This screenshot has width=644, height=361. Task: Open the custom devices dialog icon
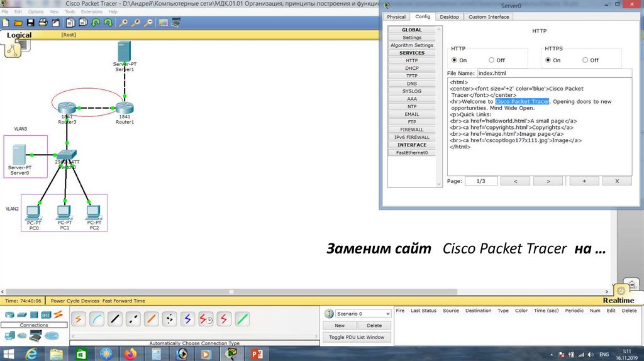click(x=176, y=23)
